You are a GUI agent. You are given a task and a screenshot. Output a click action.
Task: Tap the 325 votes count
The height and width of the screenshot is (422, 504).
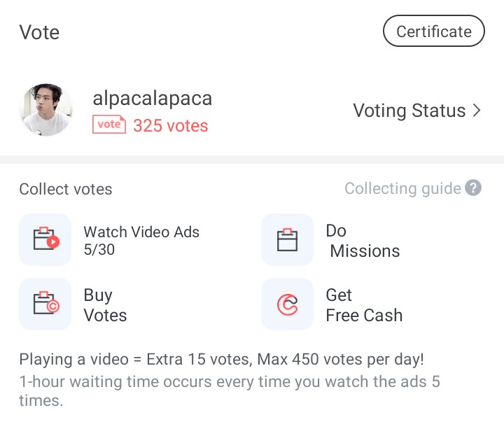[171, 126]
